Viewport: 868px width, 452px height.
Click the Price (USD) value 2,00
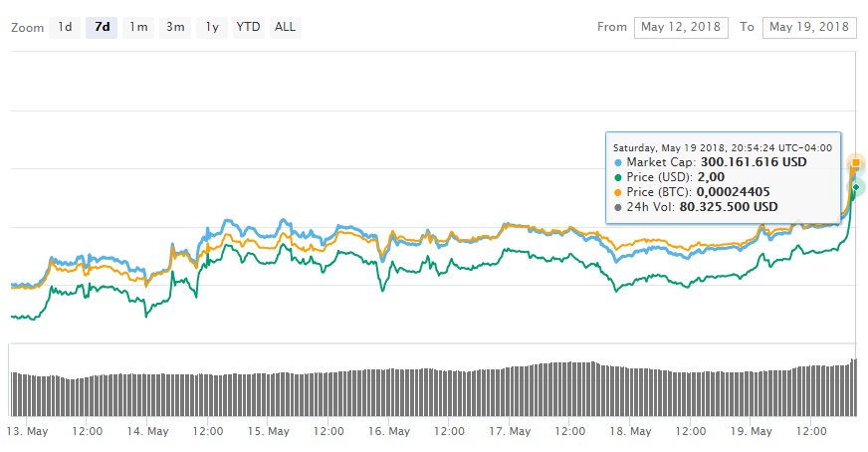pyautogui.click(x=711, y=177)
